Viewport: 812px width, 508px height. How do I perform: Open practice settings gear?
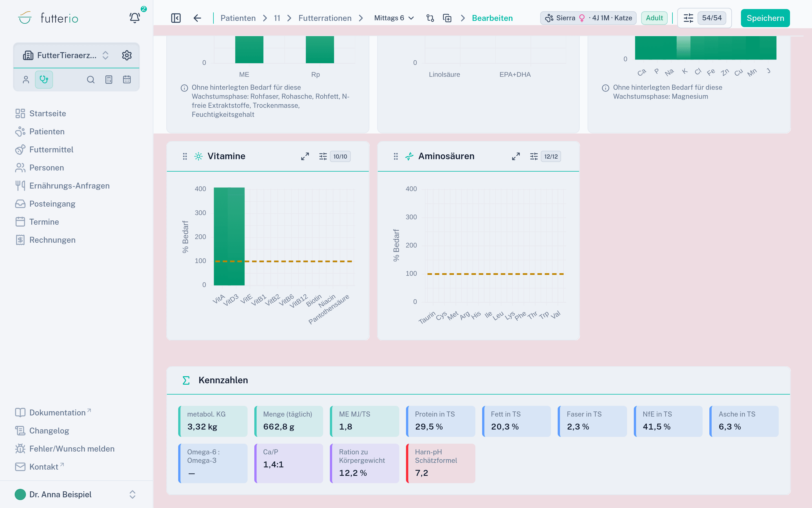[127, 55]
